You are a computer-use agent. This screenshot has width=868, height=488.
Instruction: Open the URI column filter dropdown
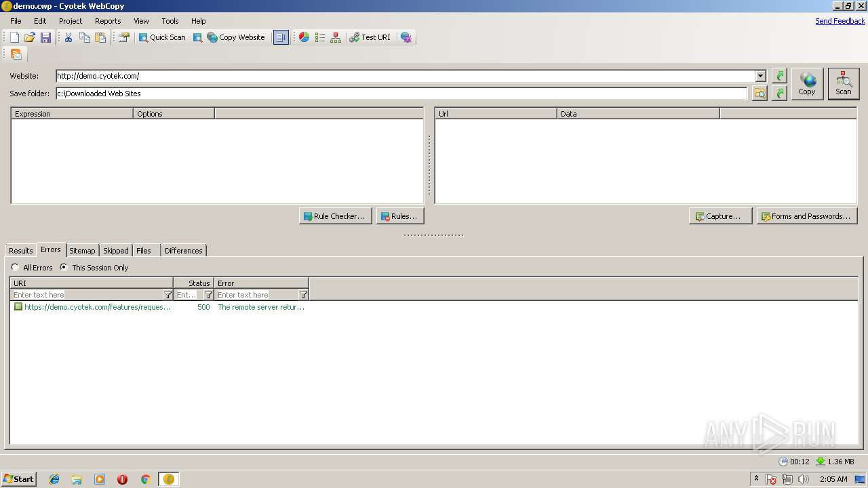tap(168, 295)
